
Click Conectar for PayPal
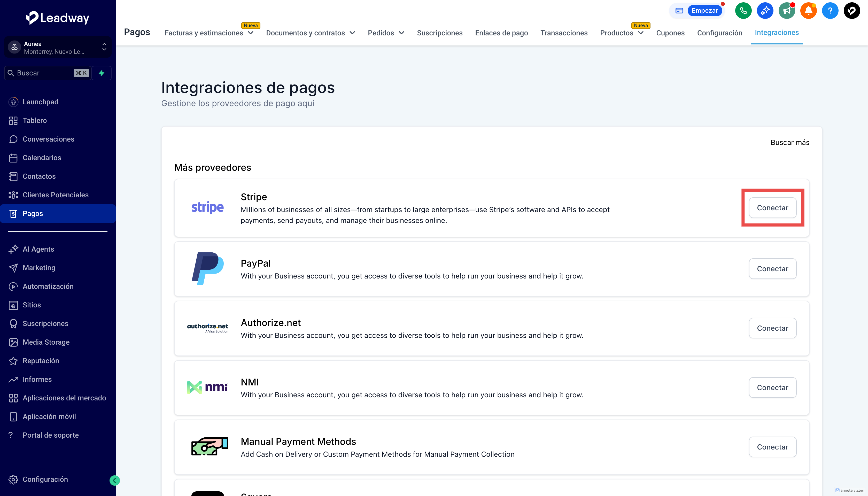pos(772,269)
